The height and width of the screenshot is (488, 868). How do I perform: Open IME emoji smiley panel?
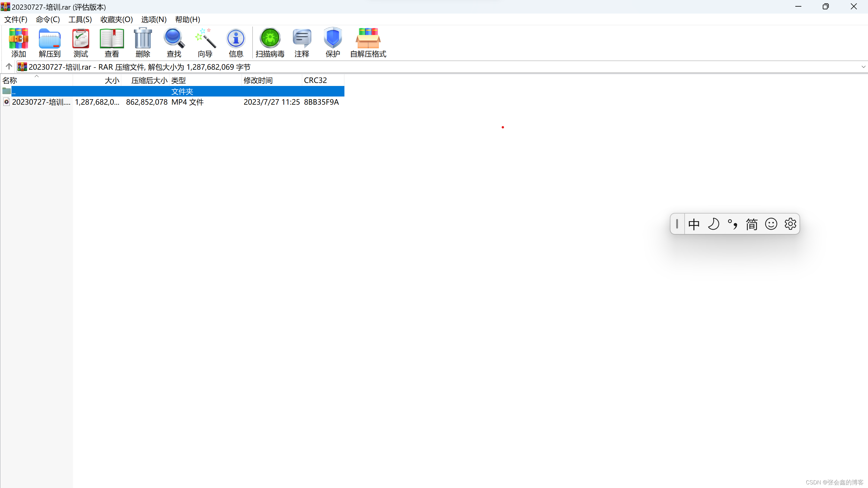point(771,224)
